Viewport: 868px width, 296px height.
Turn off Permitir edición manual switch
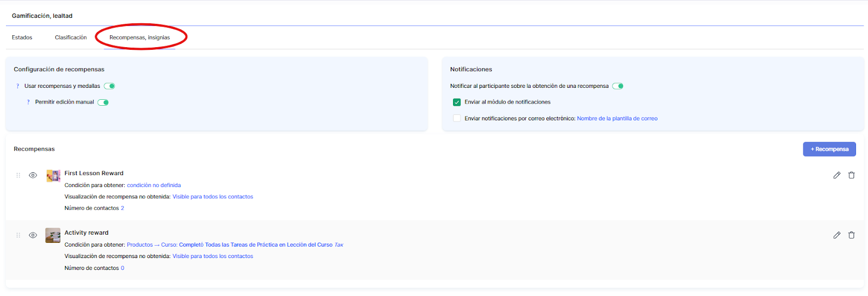click(103, 102)
